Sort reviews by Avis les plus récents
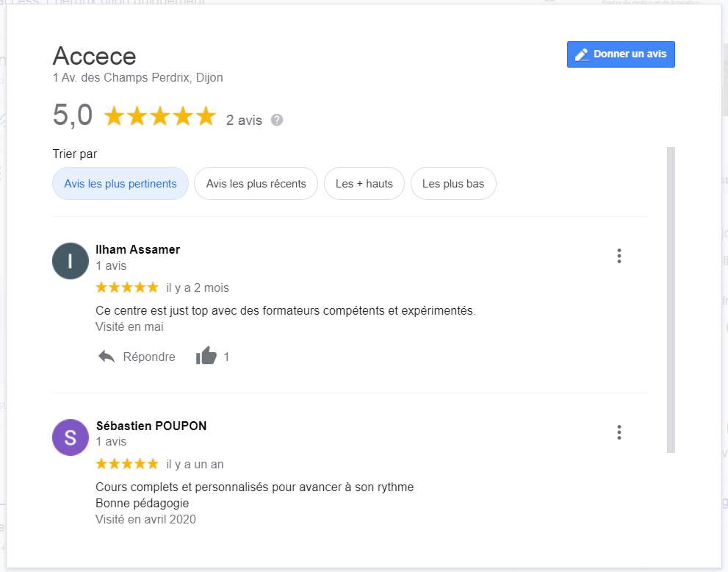Image resolution: width=728 pixels, height=572 pixels. pos(256,184)
